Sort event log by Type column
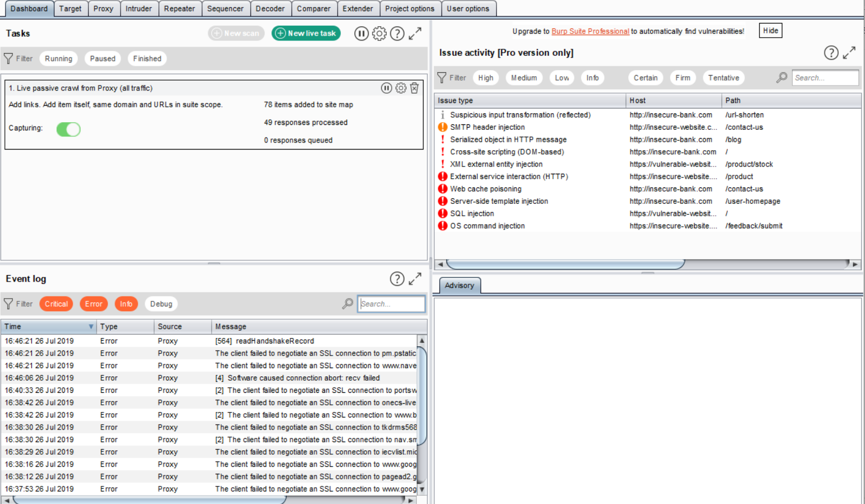Viewport: 865px width, 504px height. pos(125,327)
